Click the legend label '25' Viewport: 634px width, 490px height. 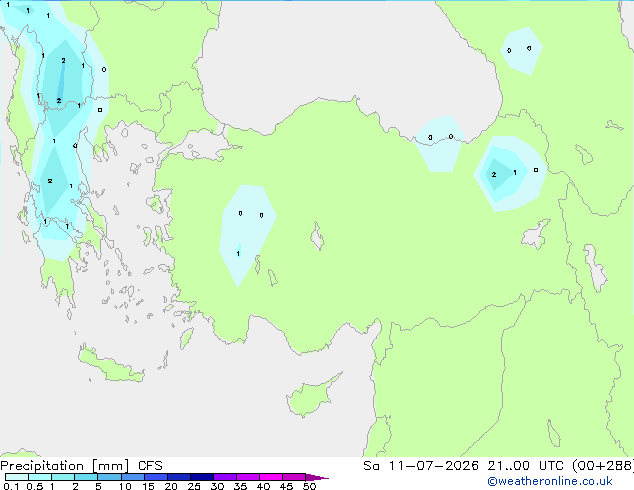pos(194,486)
